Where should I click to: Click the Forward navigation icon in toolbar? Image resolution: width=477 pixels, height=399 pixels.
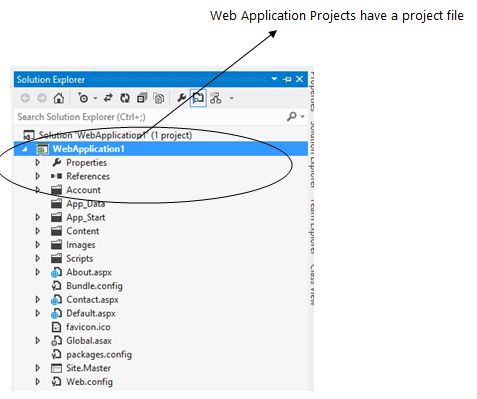pos(42,98)
